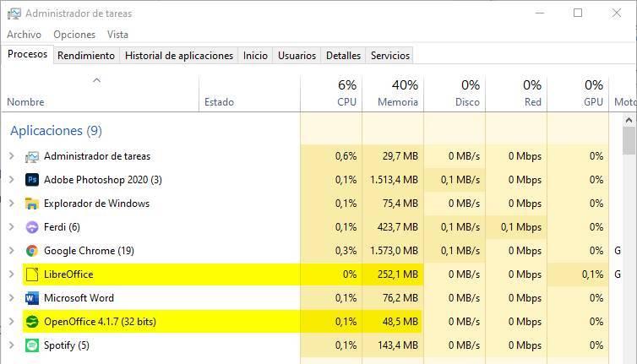Open the Historial de aplicaciones tab
This screenshot has width=637, height=364.
click(x=179, y=56)
